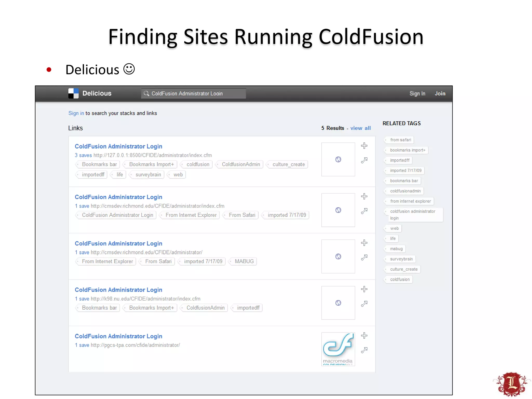Click the plus icon for the MABUG-tagged result
This screenshot has height=399, width=532.
[x=364, y=243]
